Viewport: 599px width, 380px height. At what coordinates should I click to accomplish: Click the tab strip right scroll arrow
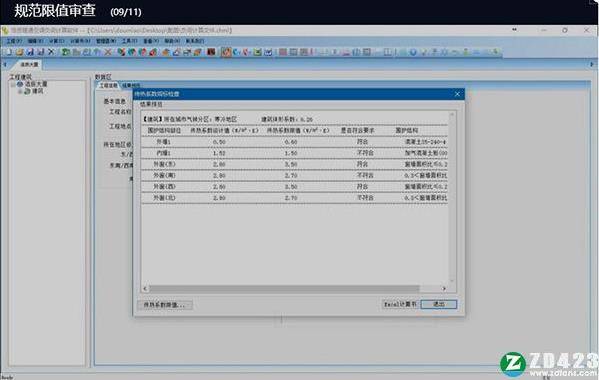[x=592, y=64]
